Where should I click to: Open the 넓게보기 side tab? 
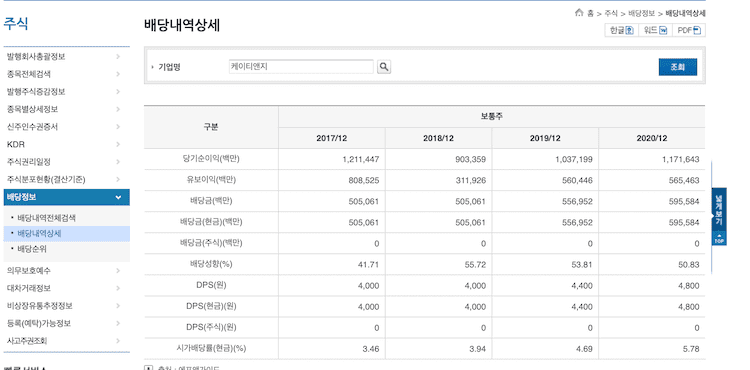point(719,209)
